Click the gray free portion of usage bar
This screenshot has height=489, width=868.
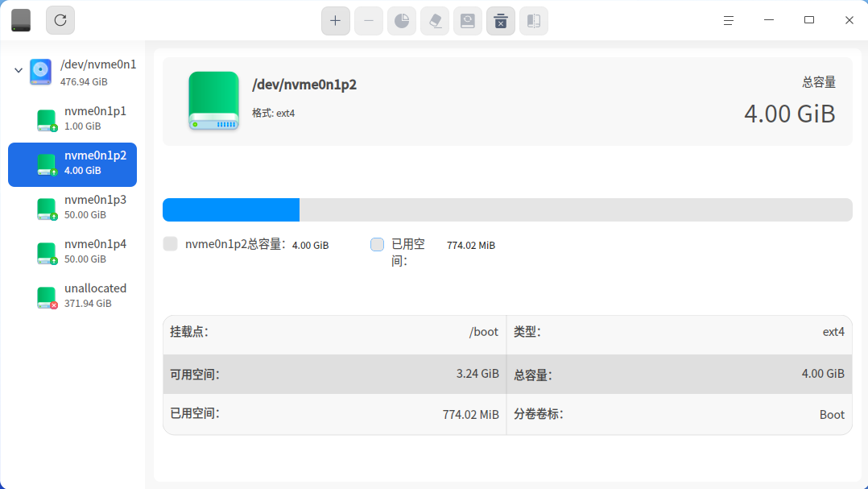pos(576,210)
